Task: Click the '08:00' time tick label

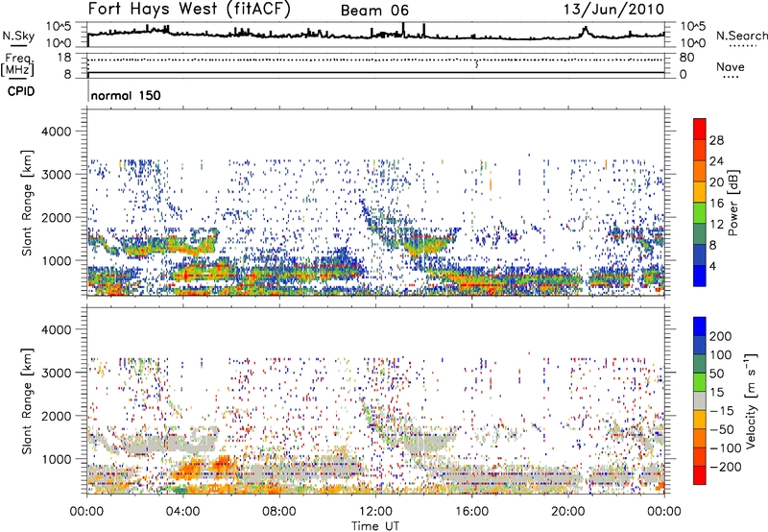Action: pyautogui.click(x=279, y=512)
